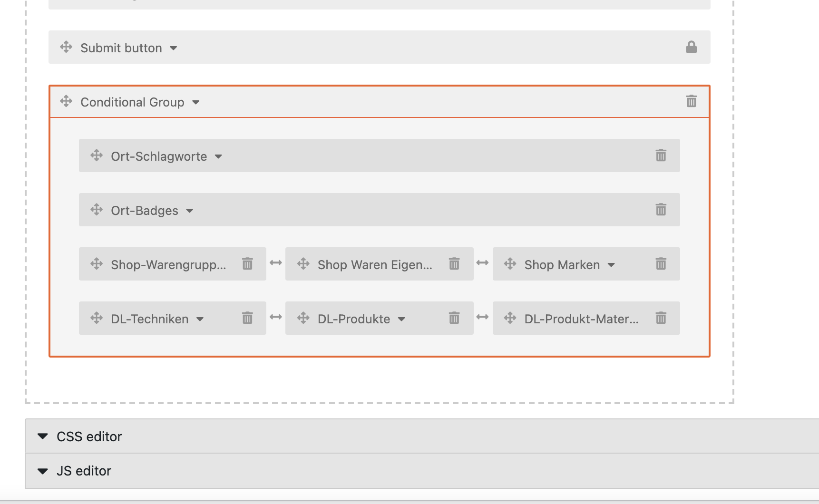This screenshot has width=819, height=504.
Task: Grab the move handle of Ort-Badges
Action: 97,210
